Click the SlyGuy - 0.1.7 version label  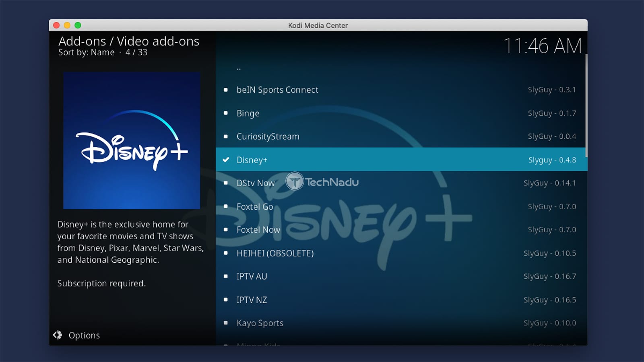click(552, 113)
